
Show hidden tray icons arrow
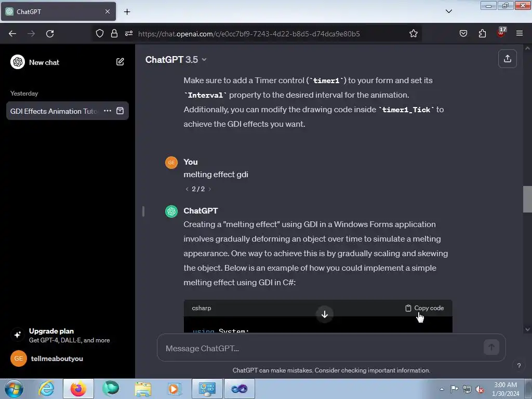coord(442,389)
